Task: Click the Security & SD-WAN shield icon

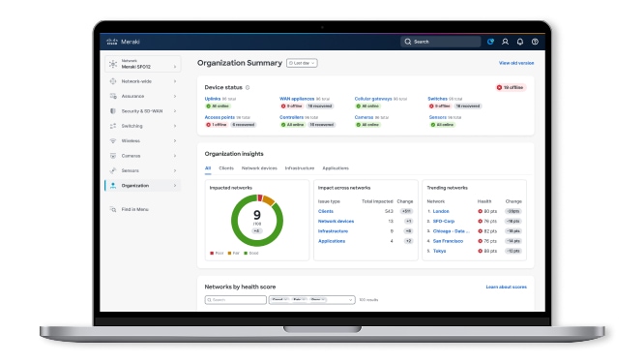Action: pos(113,111)
